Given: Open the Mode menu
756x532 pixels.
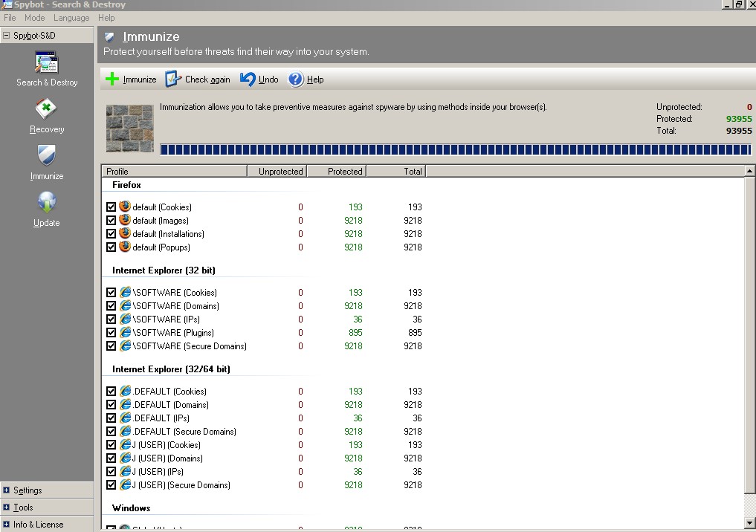Looking at the screenshot, I should (35, 18).
